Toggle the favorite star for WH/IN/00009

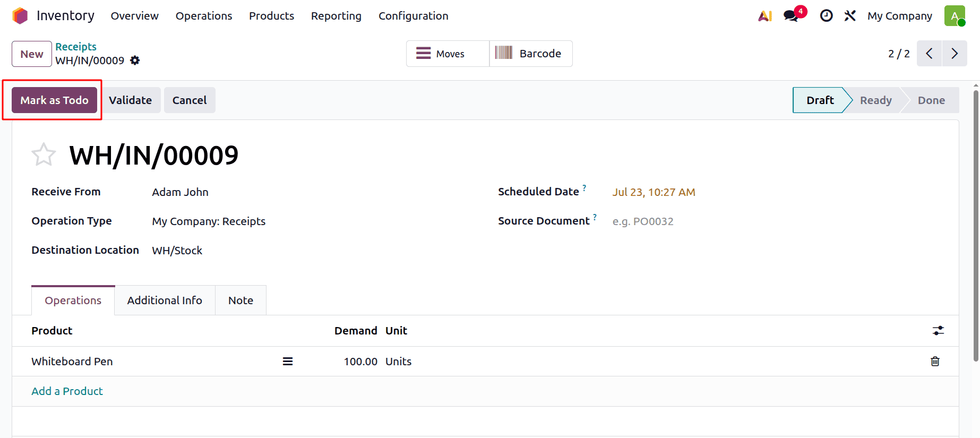[x=44, y=155]
